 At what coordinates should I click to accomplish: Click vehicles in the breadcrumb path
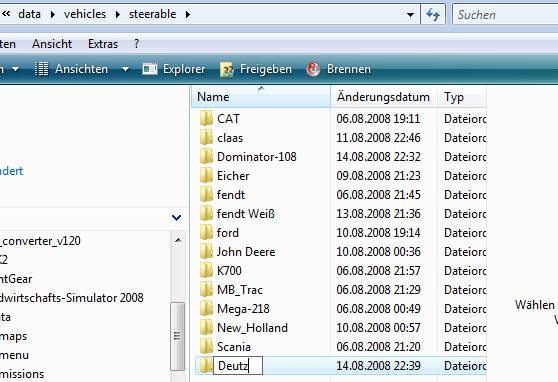point(85,14)
